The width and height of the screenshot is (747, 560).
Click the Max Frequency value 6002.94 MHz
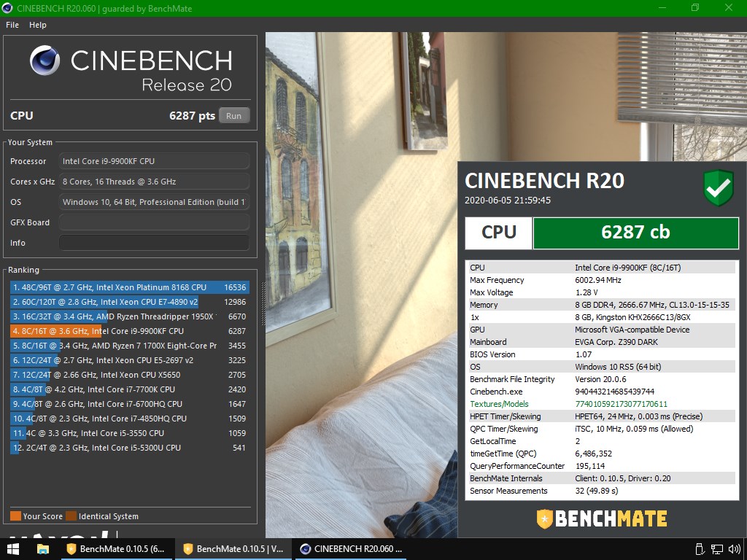click(x=598, y=280)
